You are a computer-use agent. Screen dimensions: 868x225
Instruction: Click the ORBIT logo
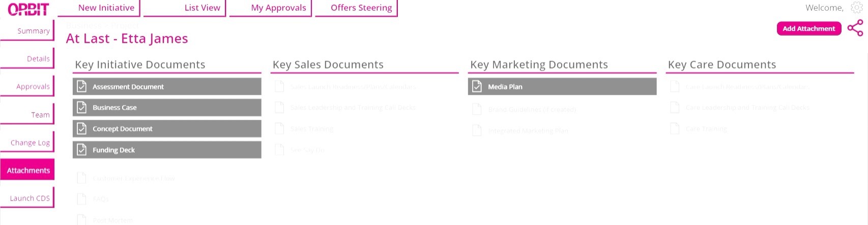28,9
